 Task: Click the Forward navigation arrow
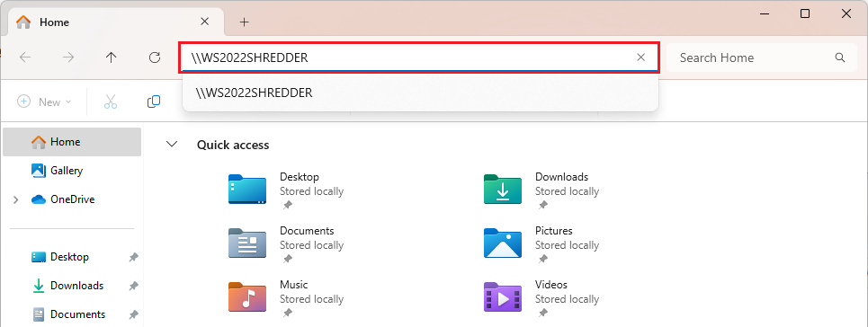pyautogui.click(x=68, y=57)
